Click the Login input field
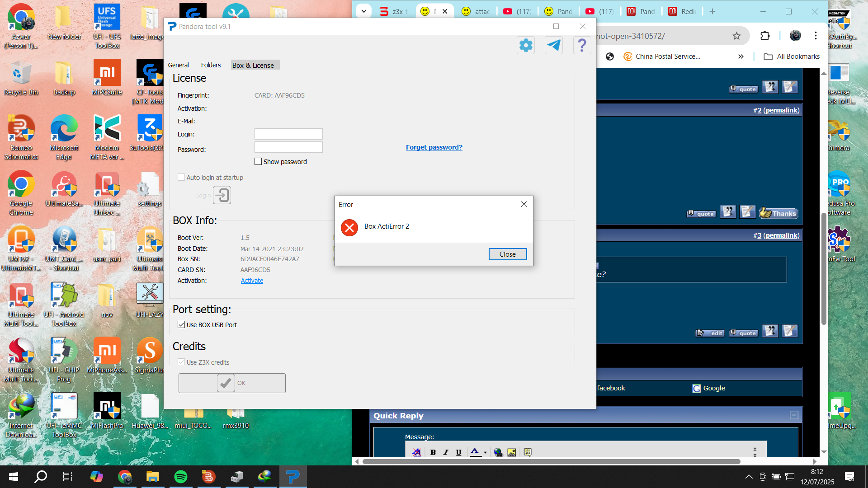Viewport: 868px width, 488px height. coord(288,134)
